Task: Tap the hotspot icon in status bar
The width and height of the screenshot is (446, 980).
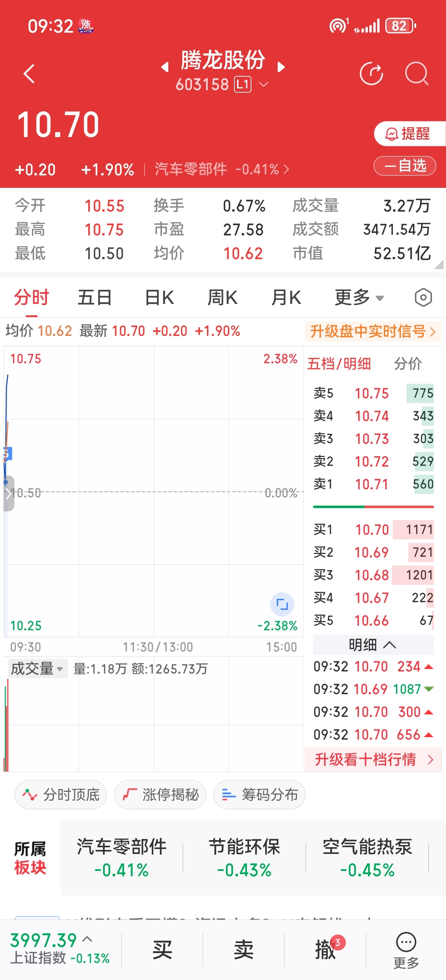Action: point(338,26)
